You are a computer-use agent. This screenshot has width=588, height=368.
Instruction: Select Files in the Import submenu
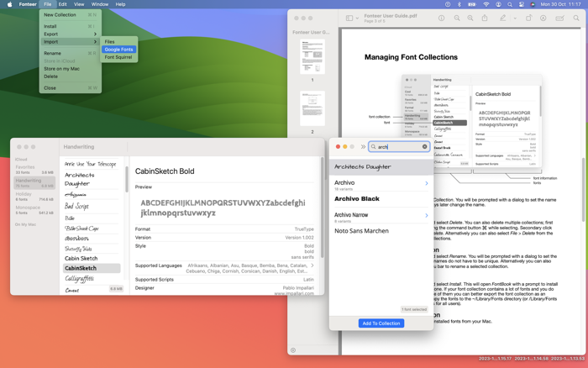coord(119,42)
